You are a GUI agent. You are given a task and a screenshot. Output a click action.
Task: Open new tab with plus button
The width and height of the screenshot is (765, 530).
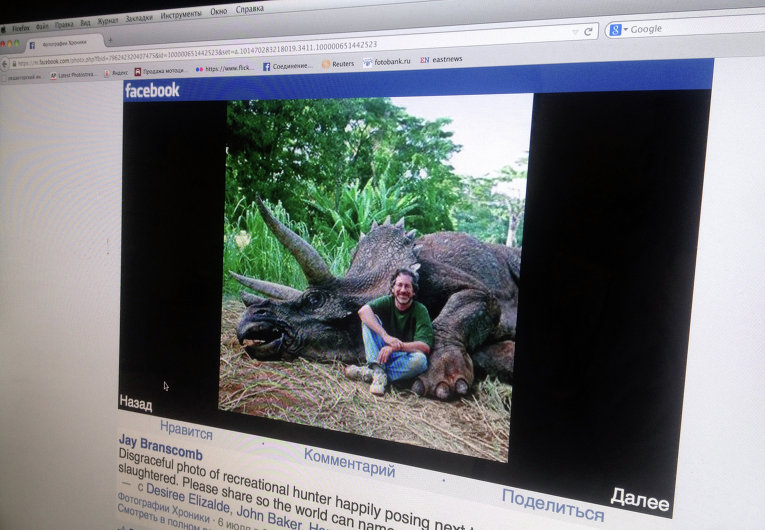coord(110,41)
